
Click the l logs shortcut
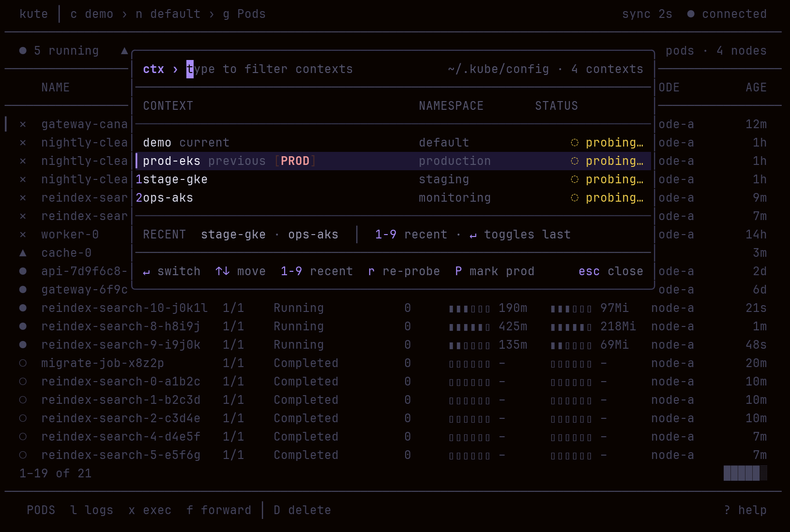(91, 510)
